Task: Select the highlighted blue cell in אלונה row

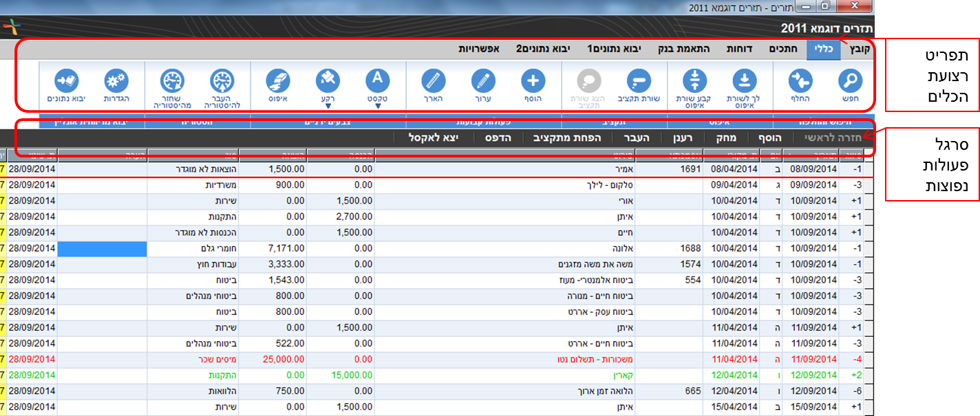Action: pos(103,249)
